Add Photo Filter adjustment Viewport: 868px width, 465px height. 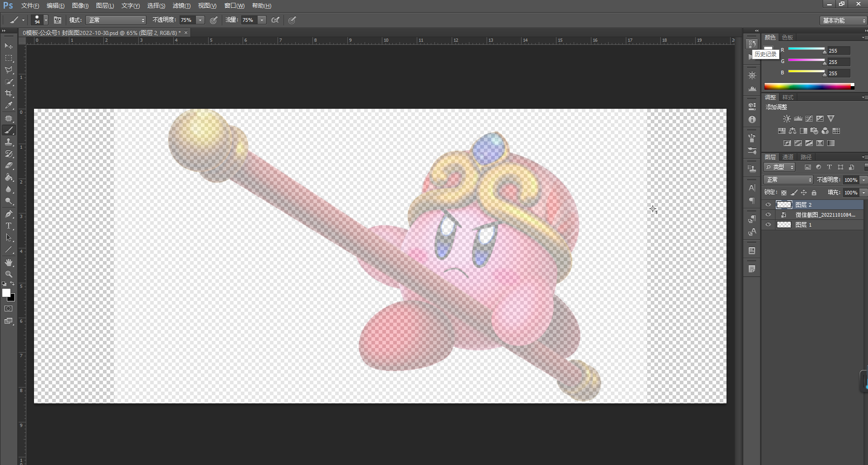coord(814,131)
